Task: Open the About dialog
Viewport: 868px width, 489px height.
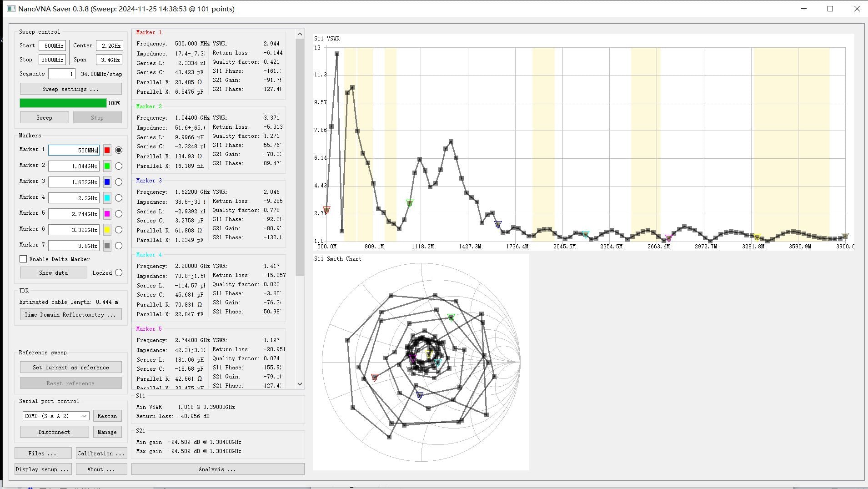Action: tap(101, 469)
